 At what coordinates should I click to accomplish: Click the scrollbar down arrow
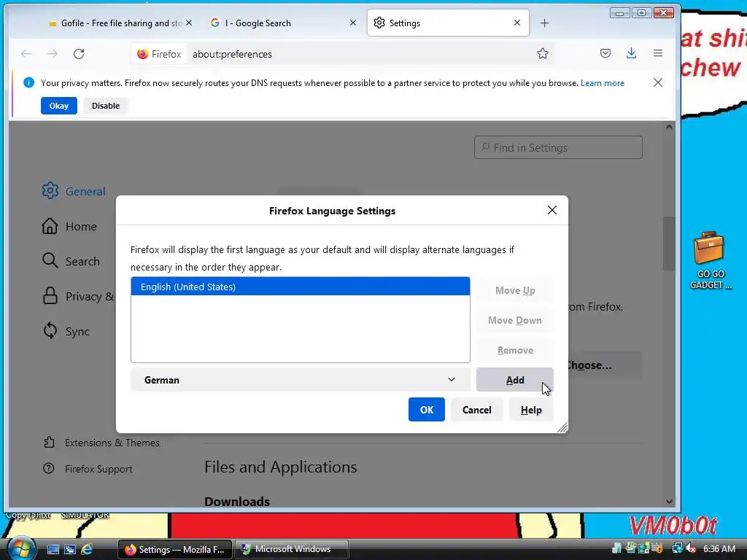[669, 501]
